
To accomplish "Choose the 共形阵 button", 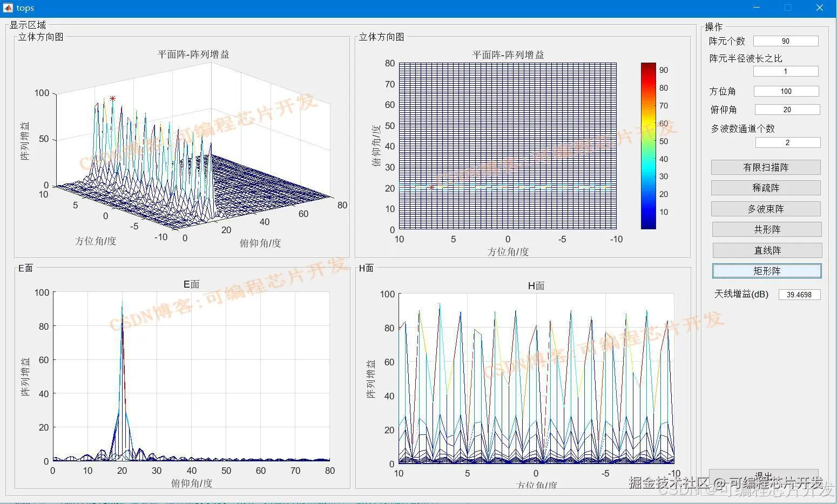I will [x=767, y=229].
